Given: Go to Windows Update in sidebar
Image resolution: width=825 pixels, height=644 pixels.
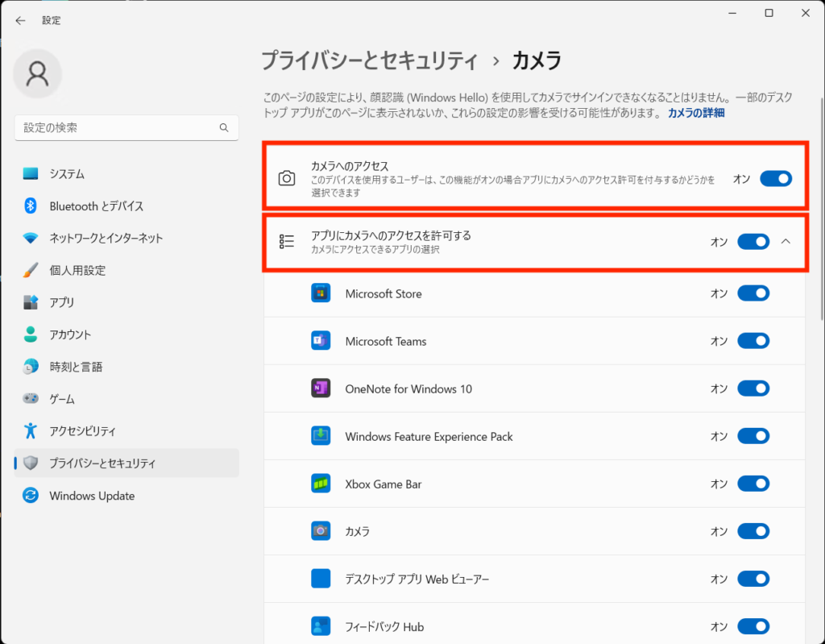Looking at the screenshot, I should [x=92, y=496].
